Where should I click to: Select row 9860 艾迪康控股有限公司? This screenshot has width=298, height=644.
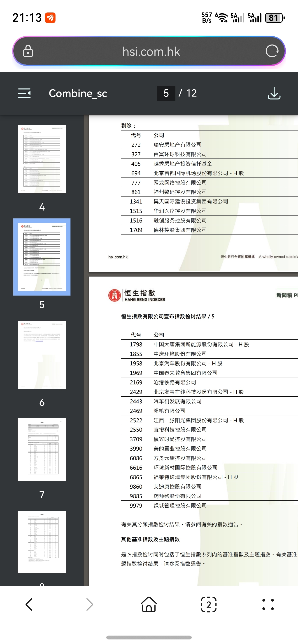tap(210, 487)
